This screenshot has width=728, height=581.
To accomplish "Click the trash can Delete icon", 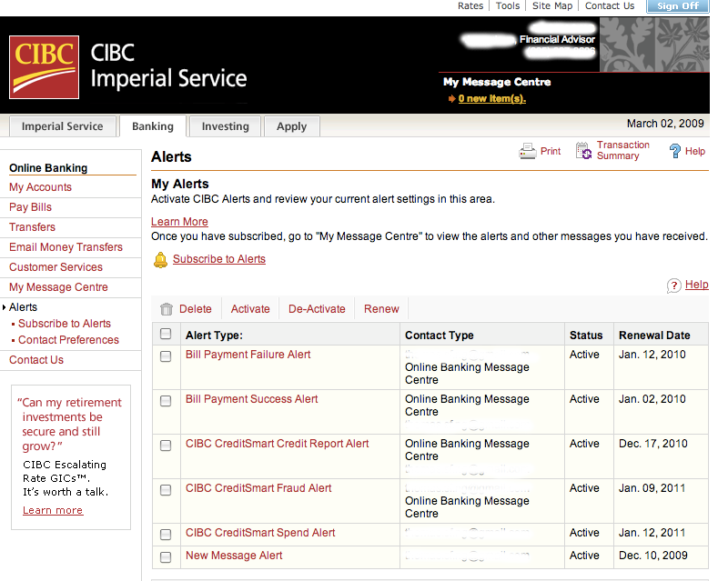I will [x=167, y=309].
